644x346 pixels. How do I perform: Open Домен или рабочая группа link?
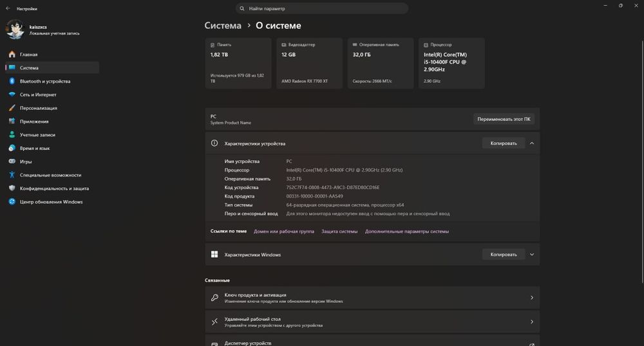tap(284, 232)
